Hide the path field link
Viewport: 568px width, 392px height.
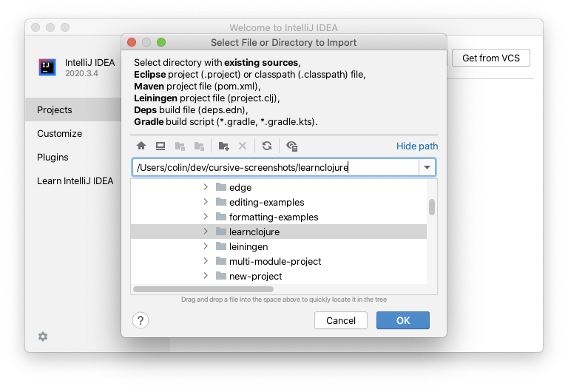(417, 146)
